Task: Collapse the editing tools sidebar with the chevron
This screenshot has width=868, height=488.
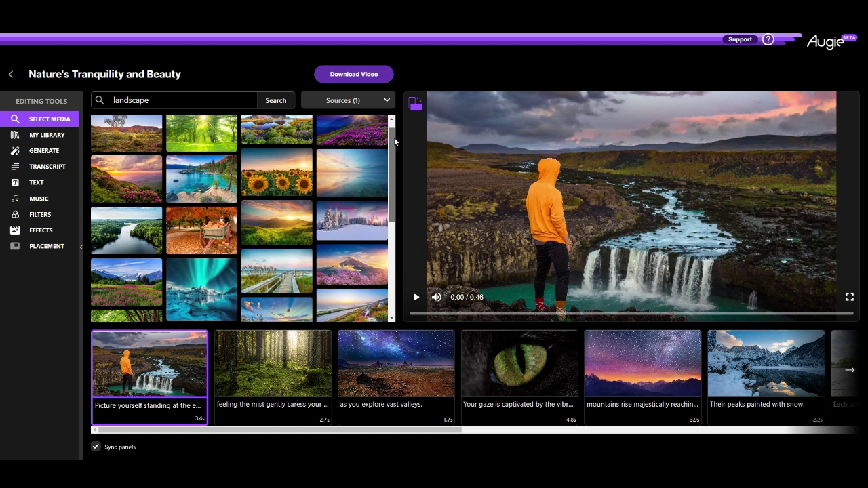Action: click(81, 246)
